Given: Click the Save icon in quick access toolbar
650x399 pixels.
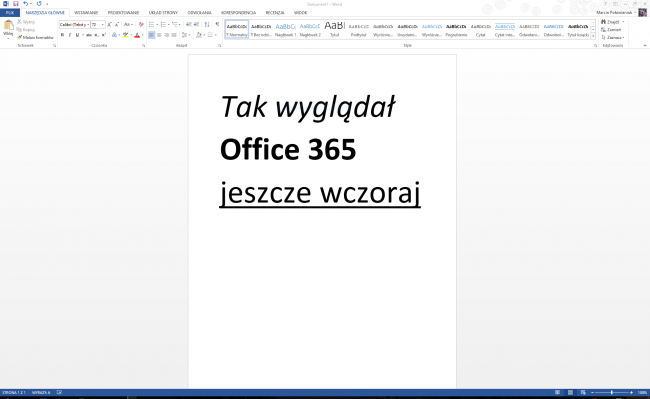Looking at the screenshot, I should (x=16, y=4).
